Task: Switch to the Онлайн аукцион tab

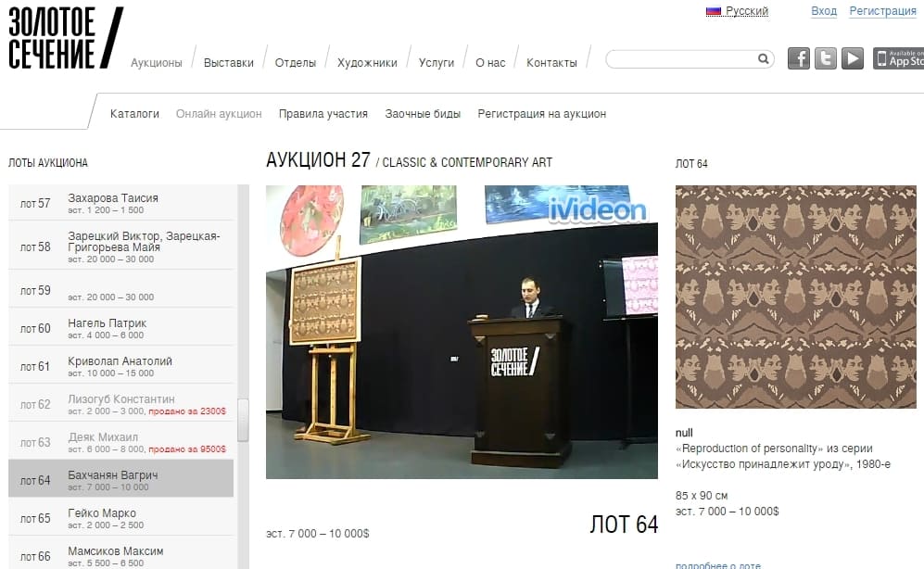Action: coord(219,114)
